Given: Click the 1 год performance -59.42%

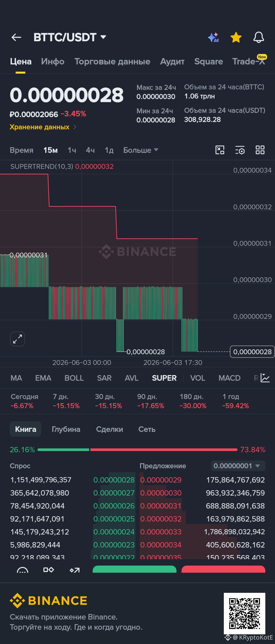Looking at the screenshot, I should (236, 406).
